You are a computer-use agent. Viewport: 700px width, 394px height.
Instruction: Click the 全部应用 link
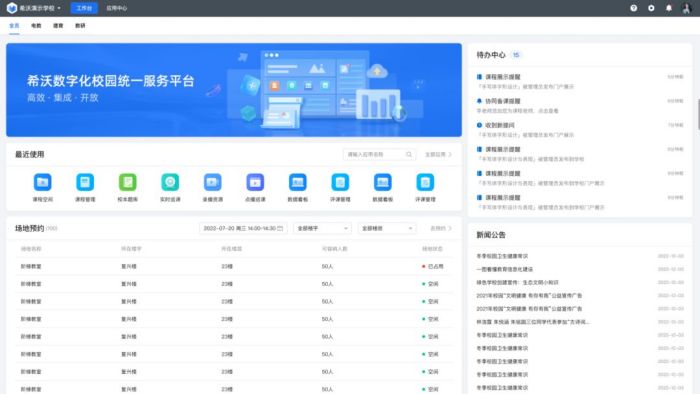(x=438, y=154)
